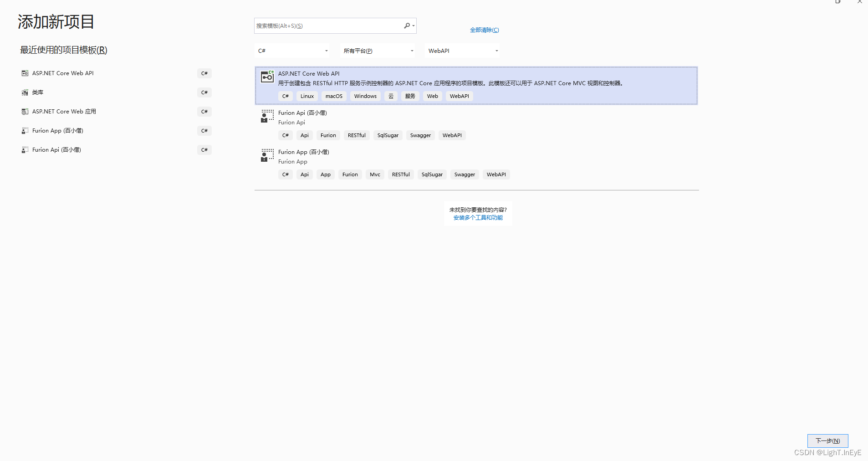Click the Furion App subtitle description text
Viewport: 868px width, 461px height.
pos(293,162)
